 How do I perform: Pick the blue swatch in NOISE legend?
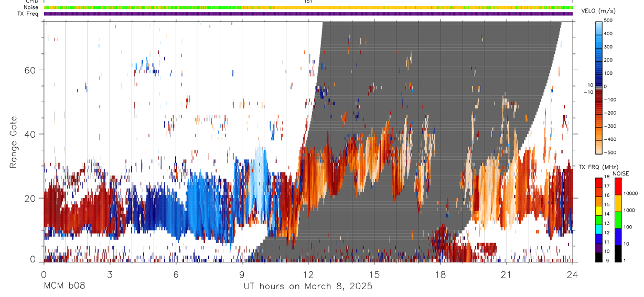pyautogui.click(x=618, y=237)
